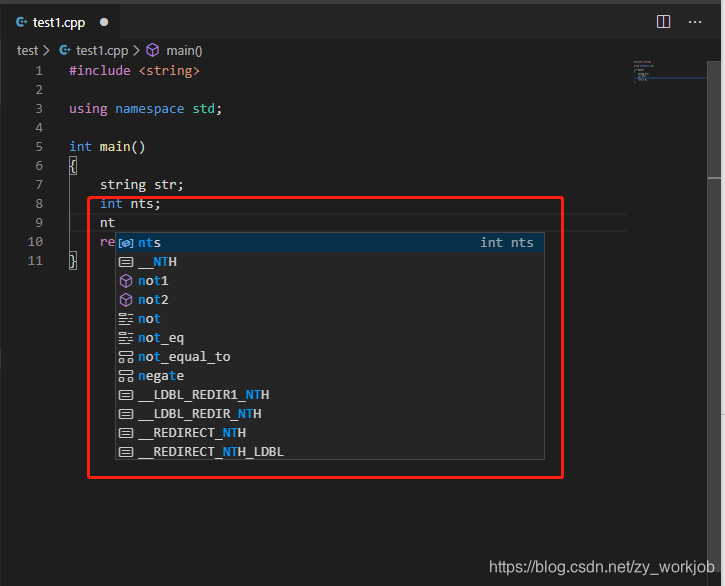Select '__REDIRECT_NTH_LDBL' suggestion
The image size is (725, 586).
[x=329, y=451]
